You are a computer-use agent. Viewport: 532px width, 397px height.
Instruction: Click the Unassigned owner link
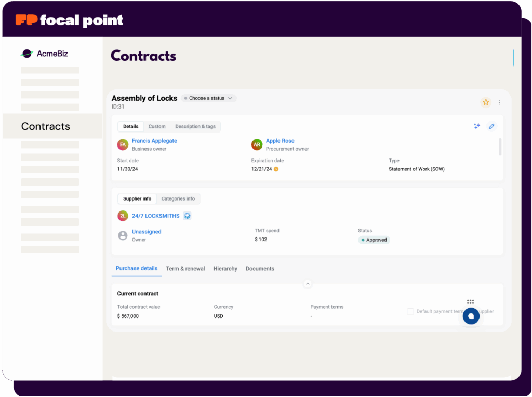(147, 232)
